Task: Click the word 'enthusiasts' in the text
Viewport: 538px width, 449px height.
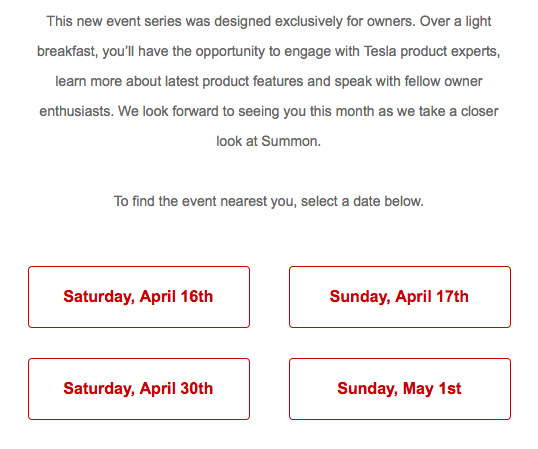Action: (74, 111)
